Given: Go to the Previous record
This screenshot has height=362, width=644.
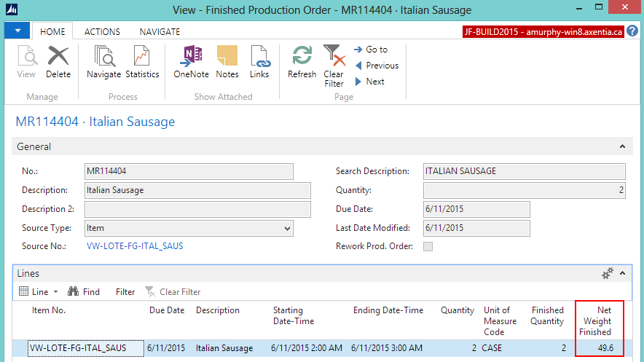Looking at the screenshot, I should pyautogui.click(x=376, y=66).
